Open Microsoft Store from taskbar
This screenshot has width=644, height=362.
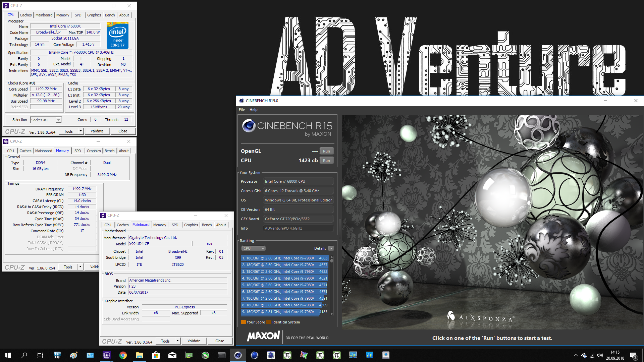156,355
